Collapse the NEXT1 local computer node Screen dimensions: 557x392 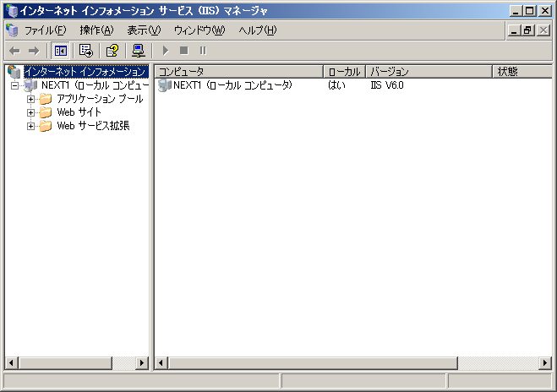click(x=15, y=85)
